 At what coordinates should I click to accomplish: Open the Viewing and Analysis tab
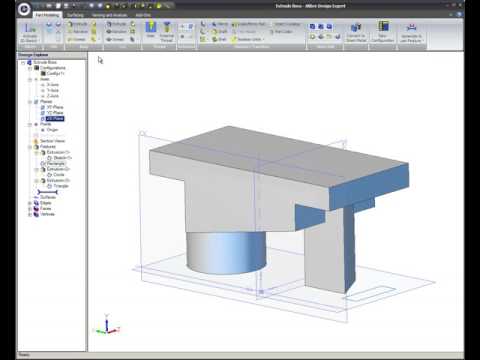pos(109,15)
